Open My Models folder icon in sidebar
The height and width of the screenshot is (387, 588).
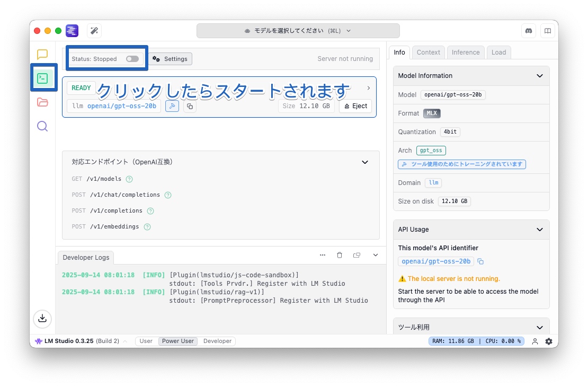(x=42, y=102)
